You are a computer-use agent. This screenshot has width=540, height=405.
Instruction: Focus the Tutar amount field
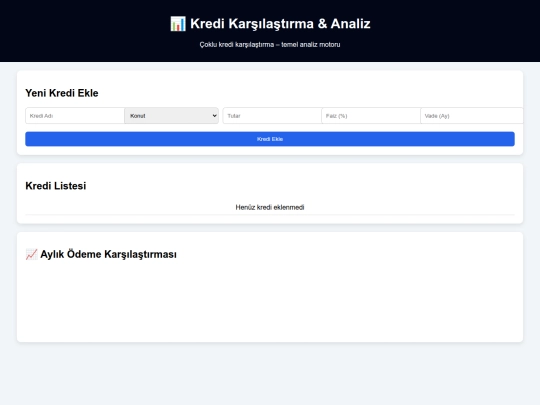click(272, 116)
